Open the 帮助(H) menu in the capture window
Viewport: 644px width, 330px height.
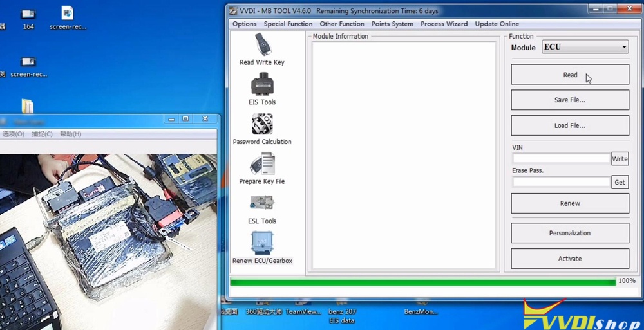71,134
